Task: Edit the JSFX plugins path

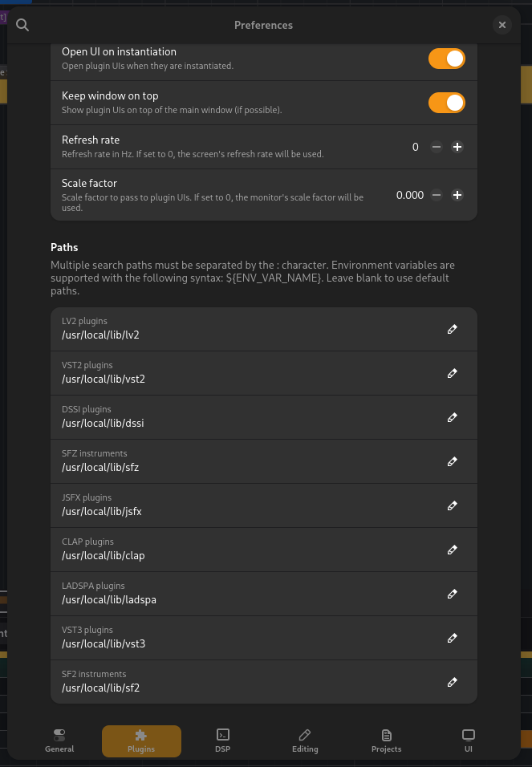Action: pyautogui.click(x=453, y=505)
